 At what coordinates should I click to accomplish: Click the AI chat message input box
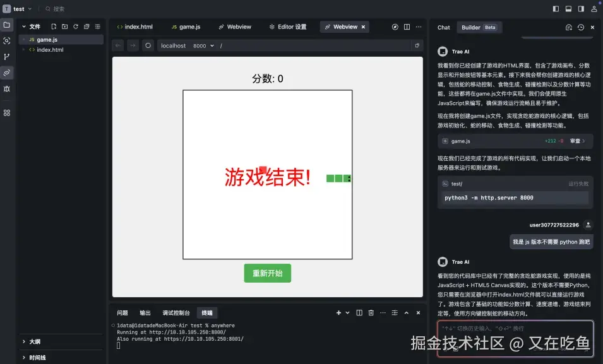pos(515,338)
